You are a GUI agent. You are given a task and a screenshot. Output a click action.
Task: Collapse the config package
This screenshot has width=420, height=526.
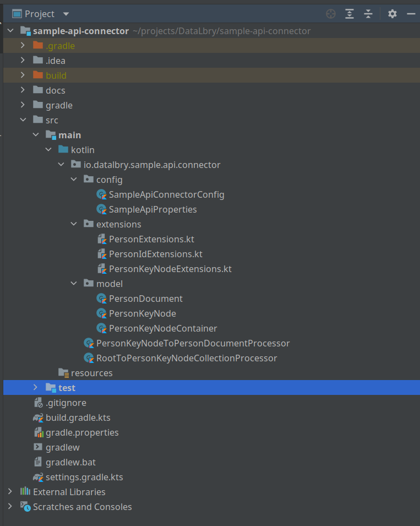point(74,180)
